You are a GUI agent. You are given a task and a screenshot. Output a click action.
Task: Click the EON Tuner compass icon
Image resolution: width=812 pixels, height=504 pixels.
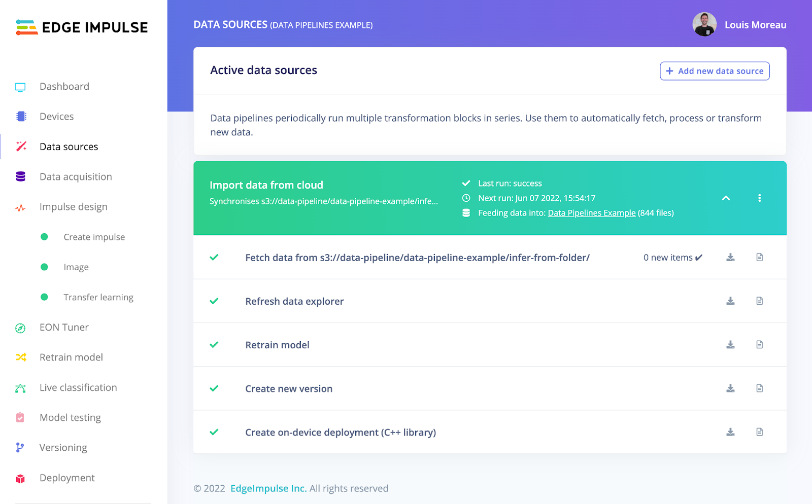[20, 328]
